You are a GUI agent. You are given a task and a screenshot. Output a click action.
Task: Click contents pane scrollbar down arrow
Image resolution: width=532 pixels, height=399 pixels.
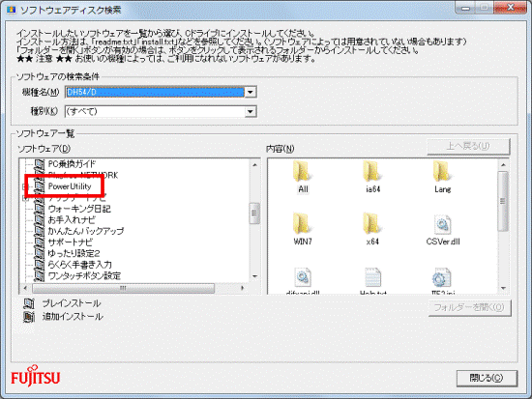coord(504,288)
